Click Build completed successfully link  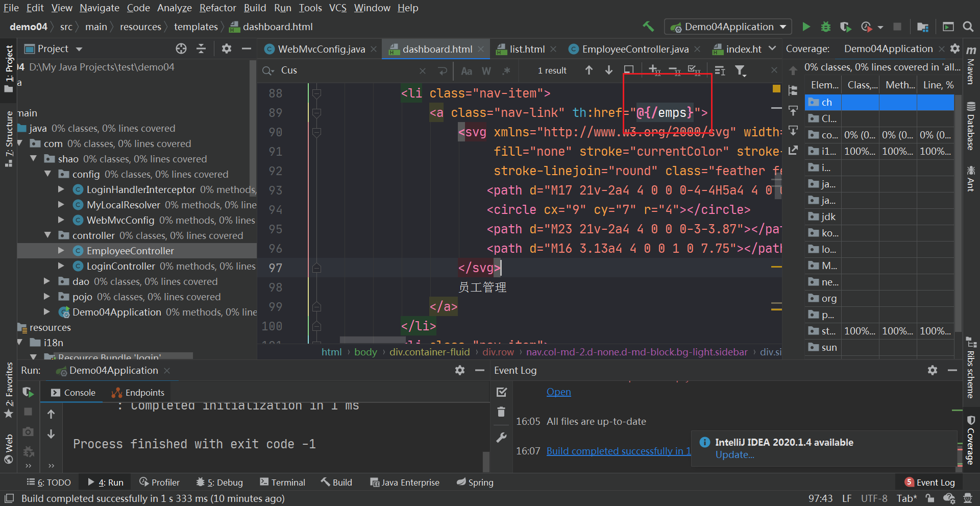coord(619,451)
